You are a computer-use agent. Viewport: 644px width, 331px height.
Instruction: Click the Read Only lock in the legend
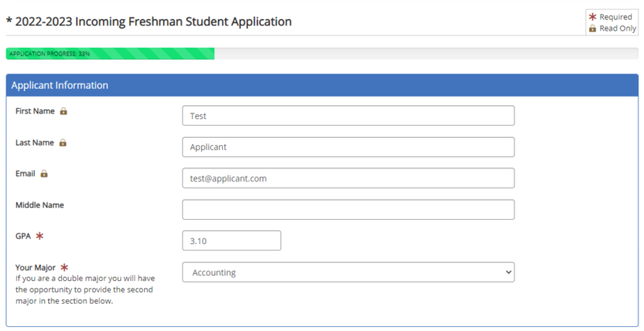pyautogui.click(x=592, y=28)
